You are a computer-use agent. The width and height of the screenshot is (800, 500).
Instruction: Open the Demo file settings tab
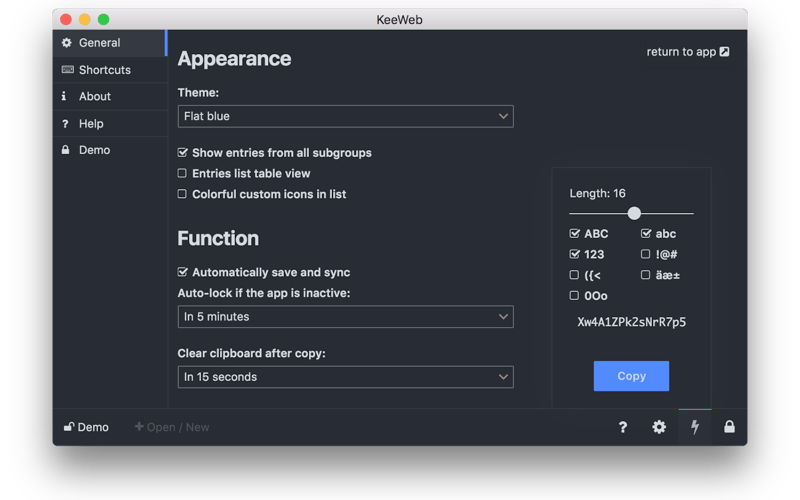tap(110, 150)
